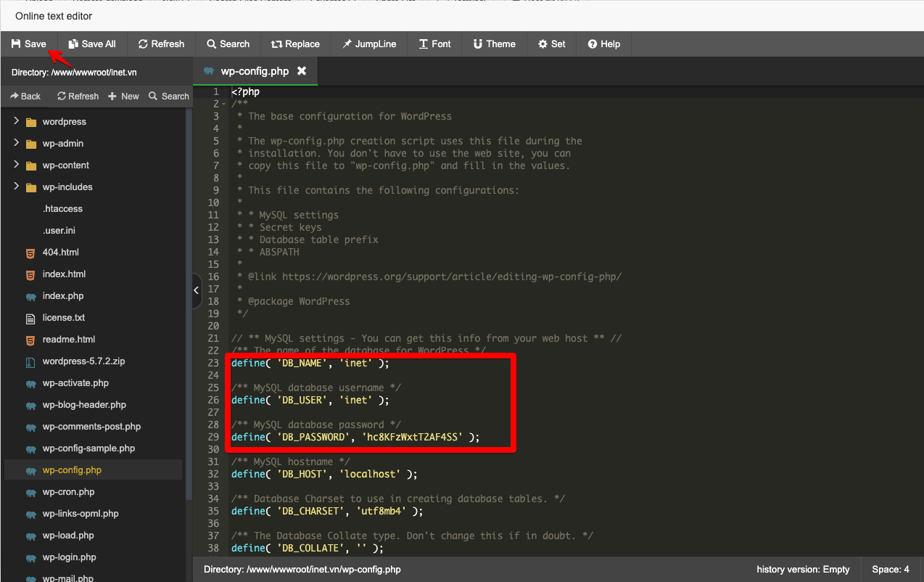Image resolution: width=924 pixels, height=582 pixels.
Task: Click the PHP icon of wp-config-sample.php
Action: (30, 448)
